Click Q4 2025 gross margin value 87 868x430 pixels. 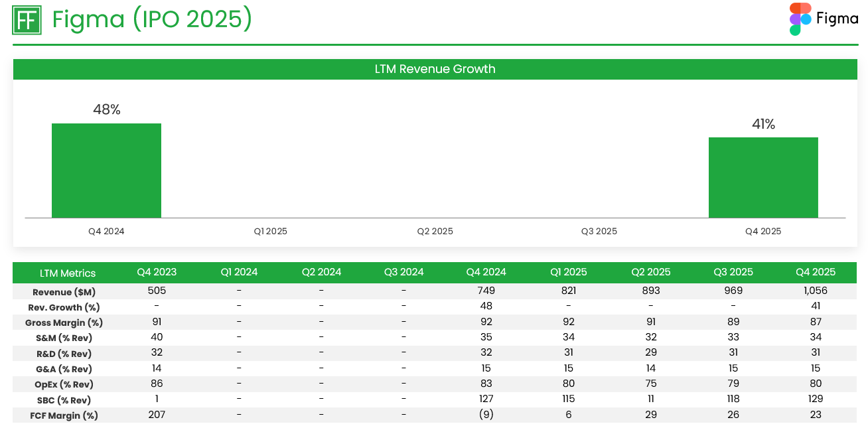coord(816,322)
